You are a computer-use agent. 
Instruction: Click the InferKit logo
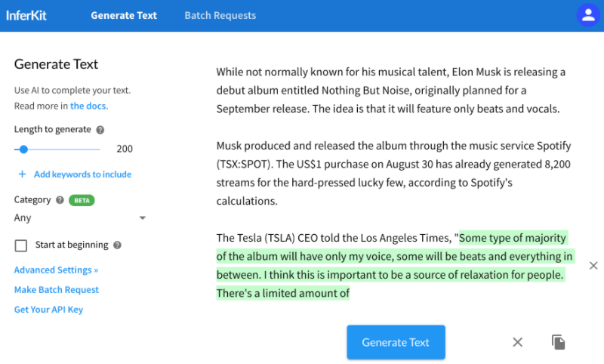pos(26,15)
